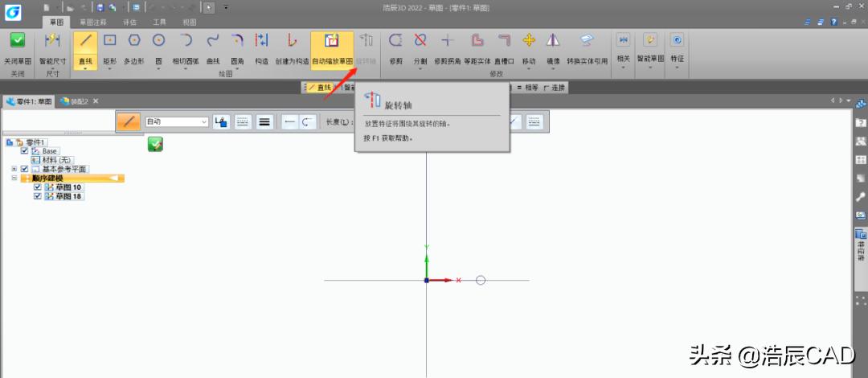Click the green accept sketch checkmark icon
Image resolution: width=868 pixels, height=378 pixels.
(x=155, y=146)
